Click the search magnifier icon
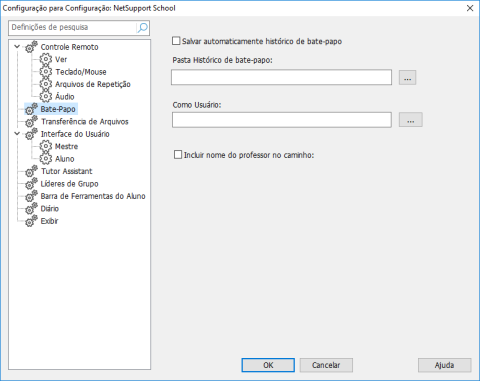480x381 pixels. [142, 28]
